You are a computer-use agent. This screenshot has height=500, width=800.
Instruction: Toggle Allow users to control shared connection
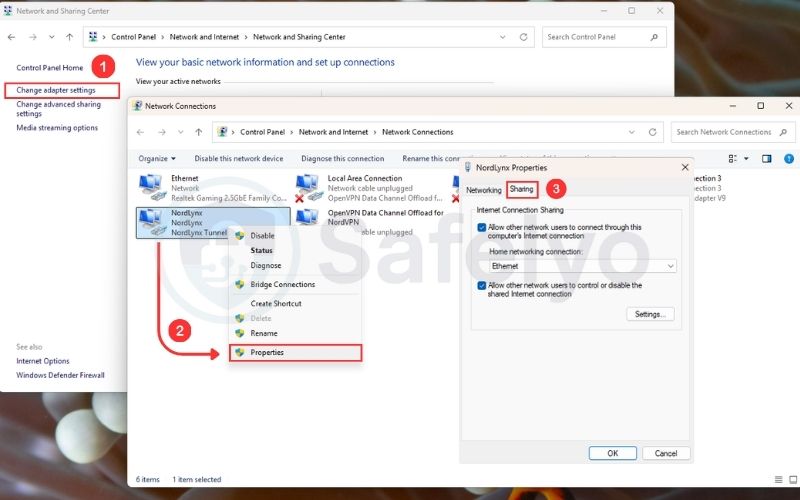(x=481, y=286)
